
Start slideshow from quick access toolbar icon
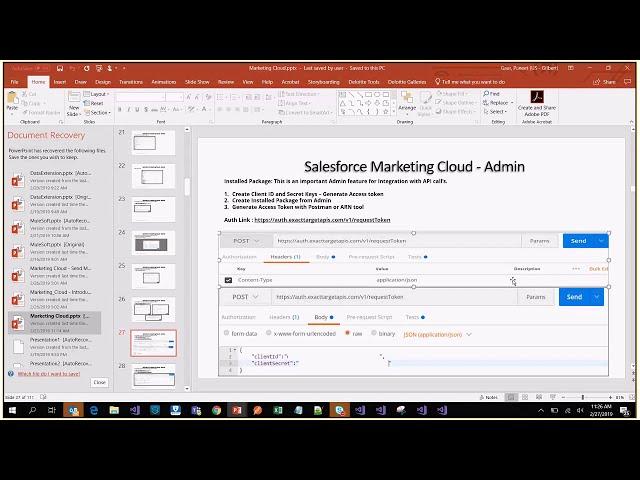[x=99, y=68]
